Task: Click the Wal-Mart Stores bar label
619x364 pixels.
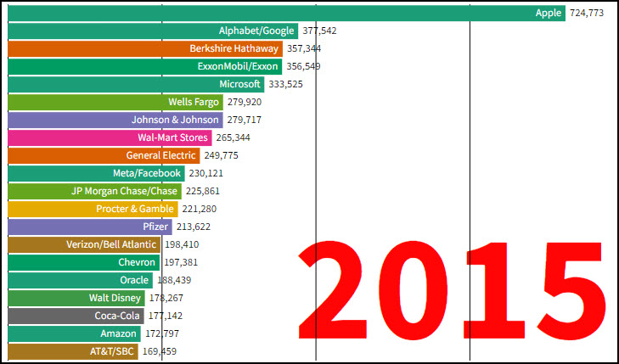Action: (172, 137)
